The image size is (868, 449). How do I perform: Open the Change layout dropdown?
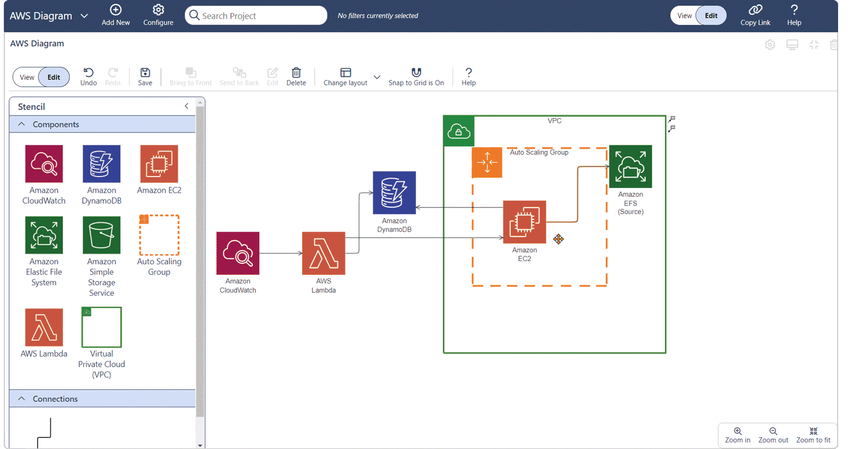pos(377,76)
